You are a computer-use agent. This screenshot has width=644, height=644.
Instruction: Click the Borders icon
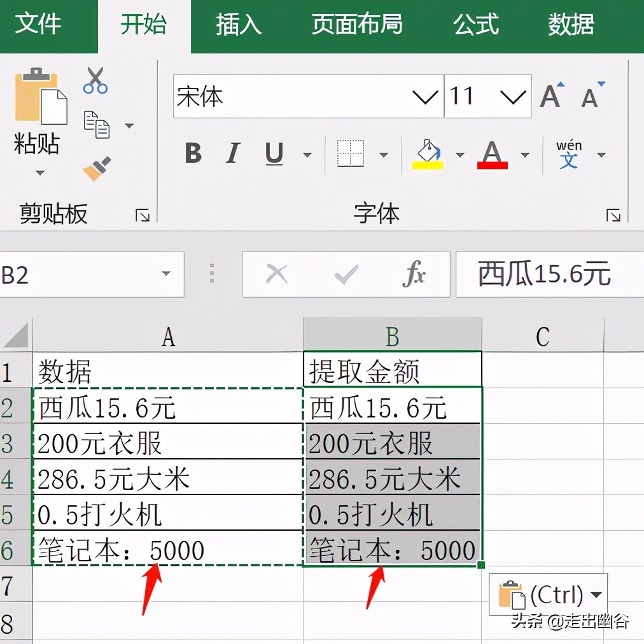click(351, 153)
